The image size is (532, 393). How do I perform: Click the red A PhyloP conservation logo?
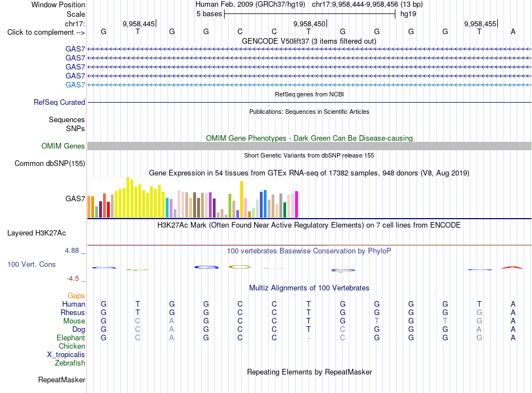tap(512, 267)
